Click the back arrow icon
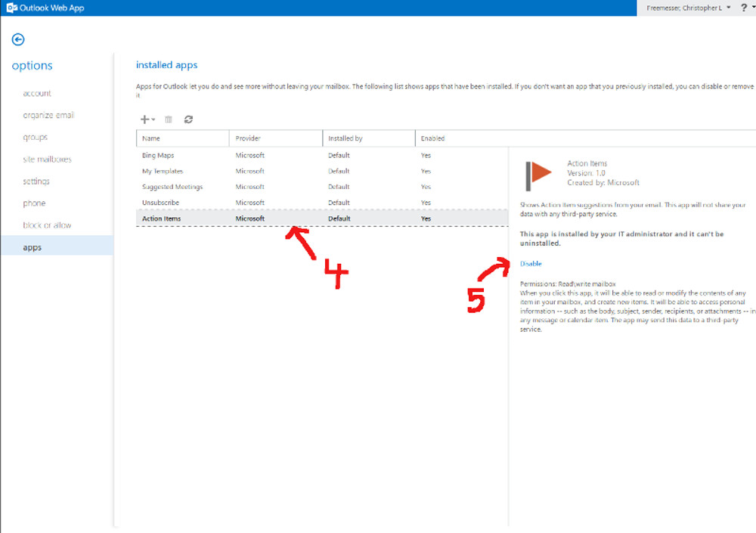 click(18, 39)
